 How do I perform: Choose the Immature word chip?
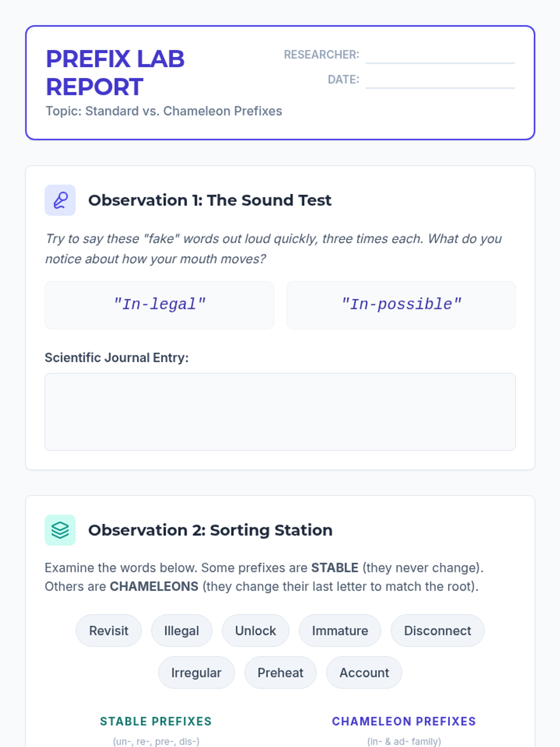[340, 631]
